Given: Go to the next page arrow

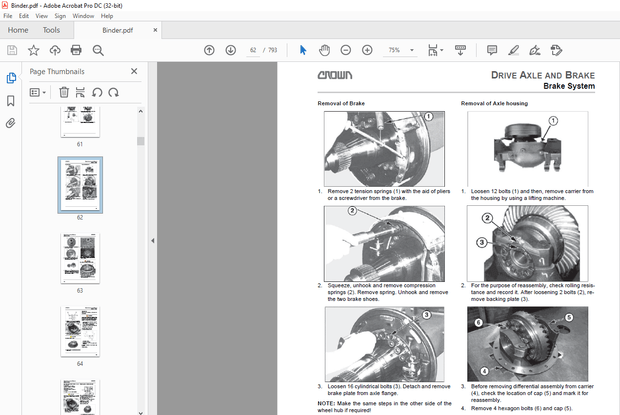Looking at the screenshot, I should (230, 50).
